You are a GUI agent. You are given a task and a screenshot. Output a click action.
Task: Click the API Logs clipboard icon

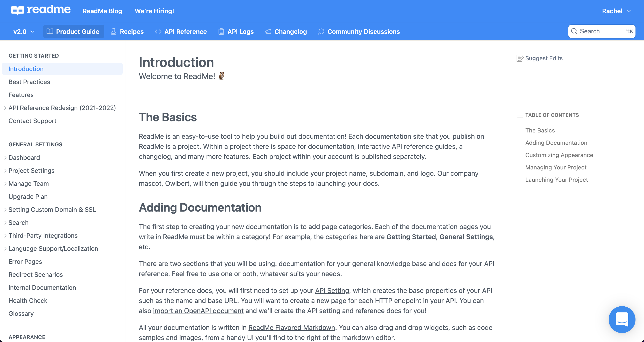tap(221, 32)
